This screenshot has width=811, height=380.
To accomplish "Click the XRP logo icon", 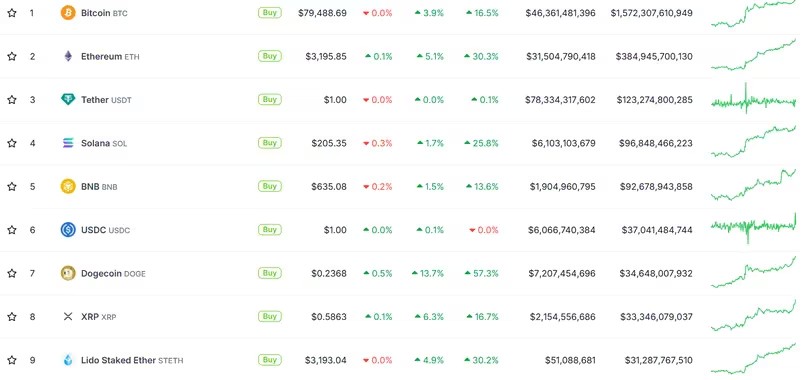I will pos(68,316).
